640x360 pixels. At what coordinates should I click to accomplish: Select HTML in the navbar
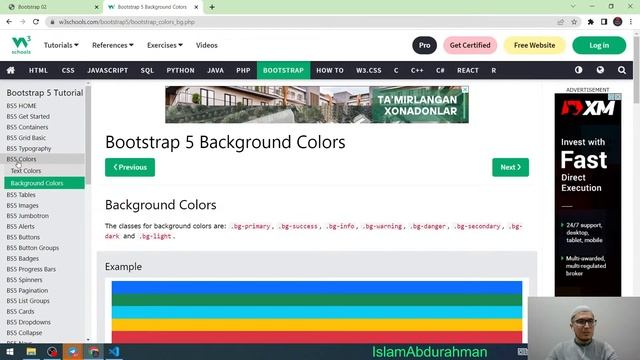tap(38, 70)
